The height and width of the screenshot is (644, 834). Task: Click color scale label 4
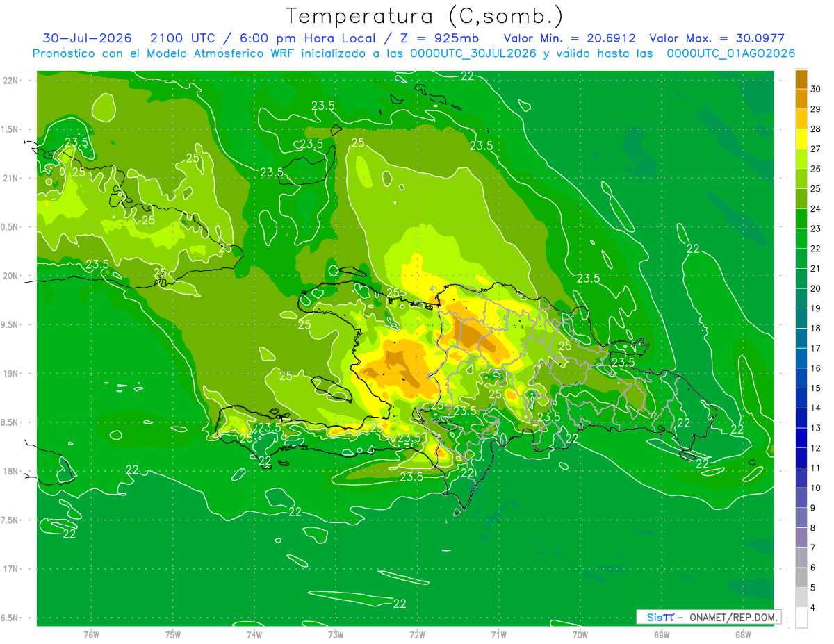(814, 606)
